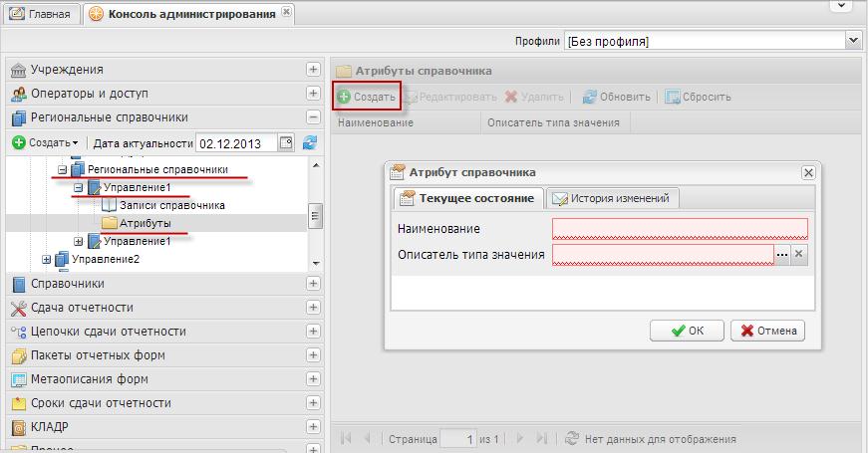This screenshot has width=868, height=453.
Task: Expand Цепочки сдачи отчетности section
Action: pos(313,331)
